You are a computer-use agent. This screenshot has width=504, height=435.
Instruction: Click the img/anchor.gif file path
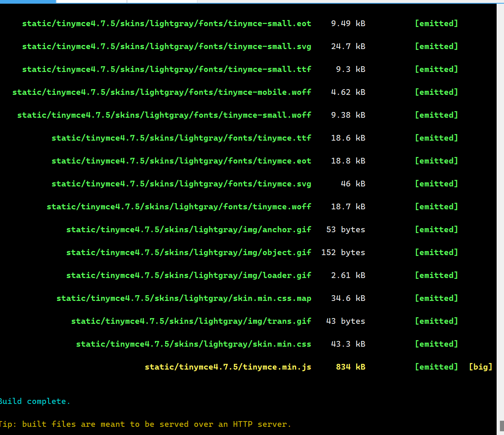coord(189,230)
